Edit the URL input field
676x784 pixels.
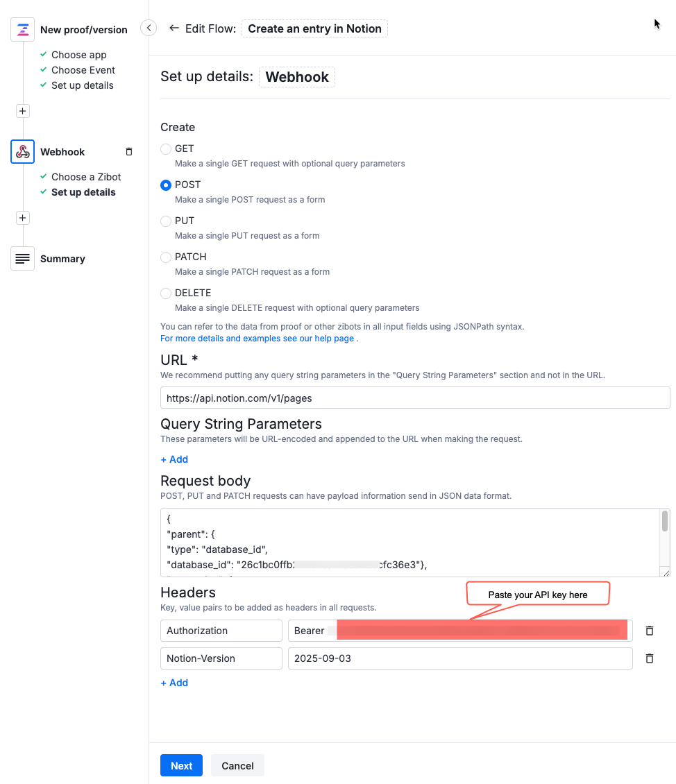coord(414,397)
